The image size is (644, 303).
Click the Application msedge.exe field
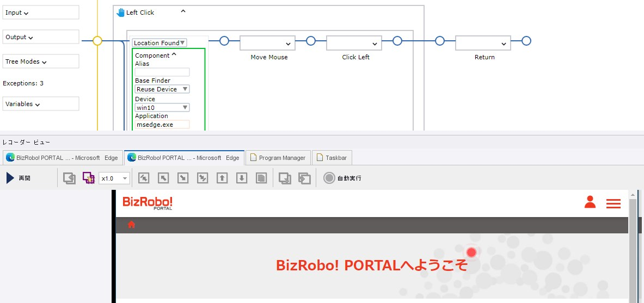coord(162,125)
